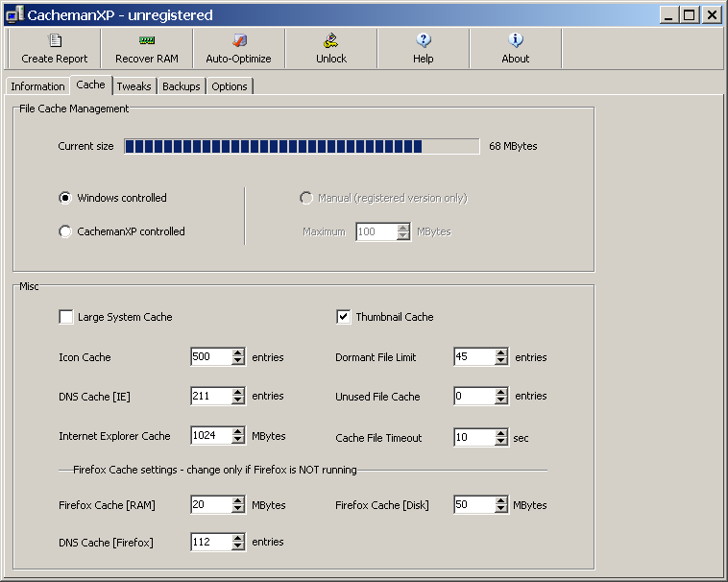
Task: Open the About info icon
Action: [516, 40]
